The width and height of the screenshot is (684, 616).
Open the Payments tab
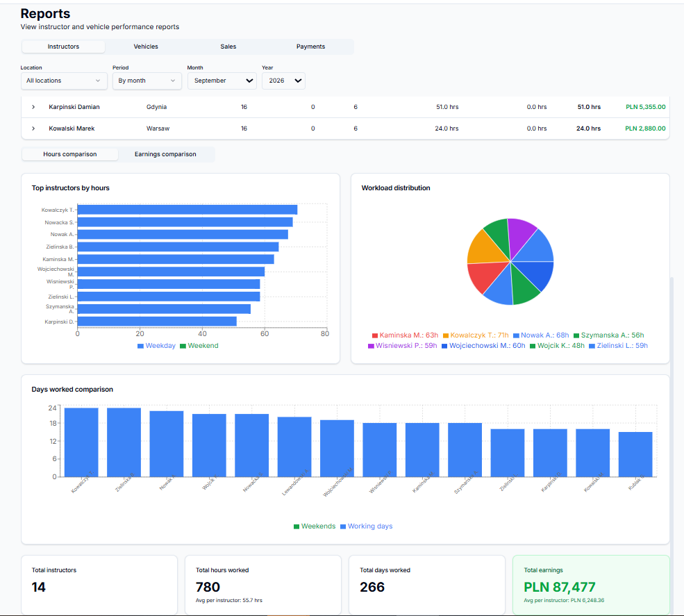pos(310,47)
